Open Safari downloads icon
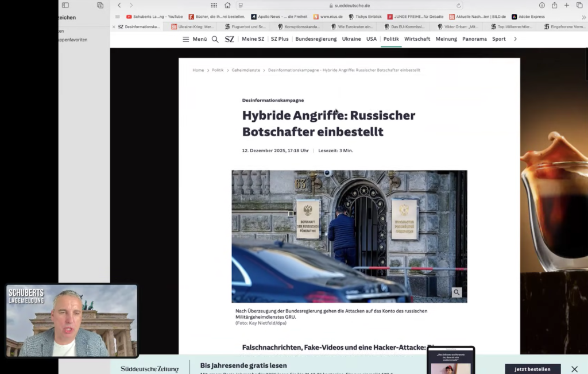The image size is (588, 374). pyautogui.click(x=541, y=5)
